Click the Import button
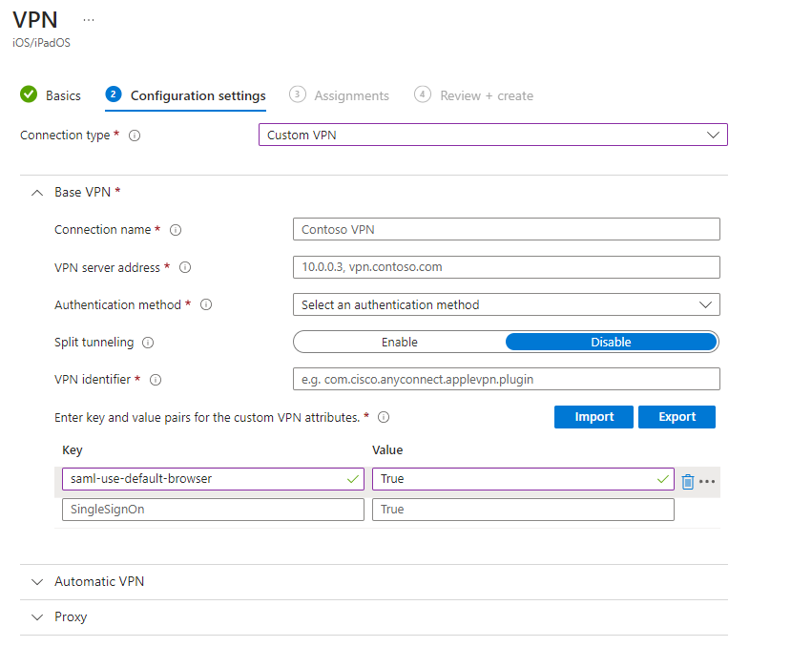Screen dimensions: 812x647 click(593, 417)
